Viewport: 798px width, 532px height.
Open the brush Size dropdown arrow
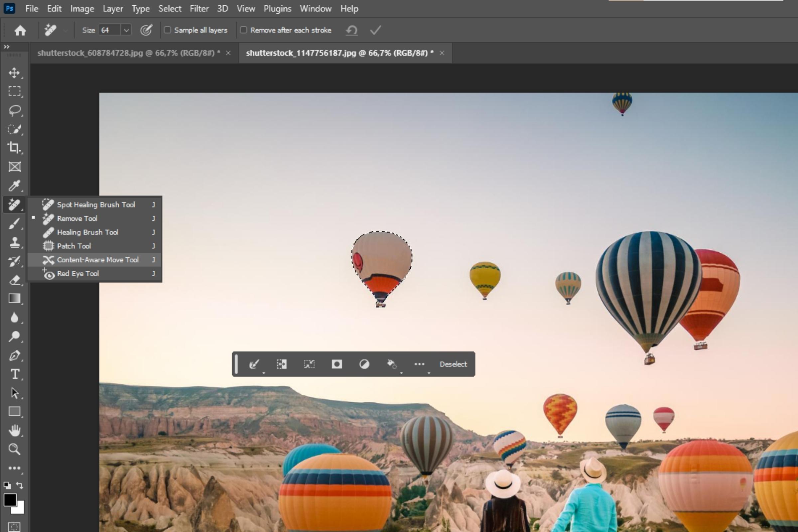[126, 30]
